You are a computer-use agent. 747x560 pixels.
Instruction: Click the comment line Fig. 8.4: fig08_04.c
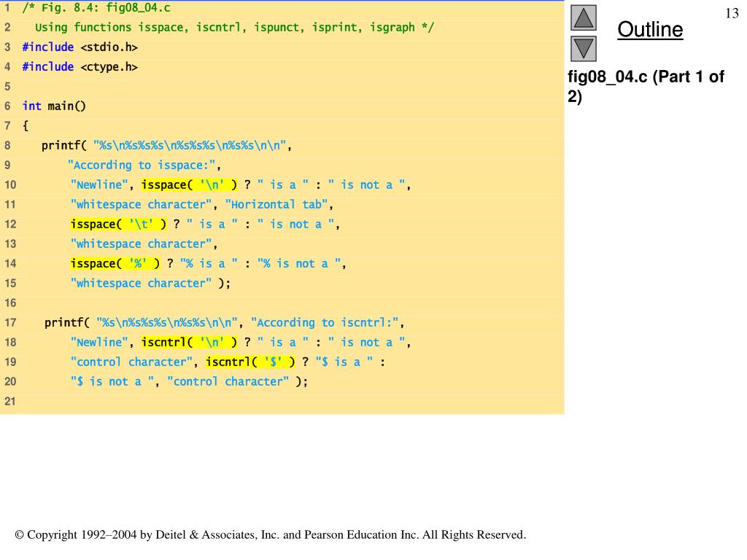(x=96, y=7)
